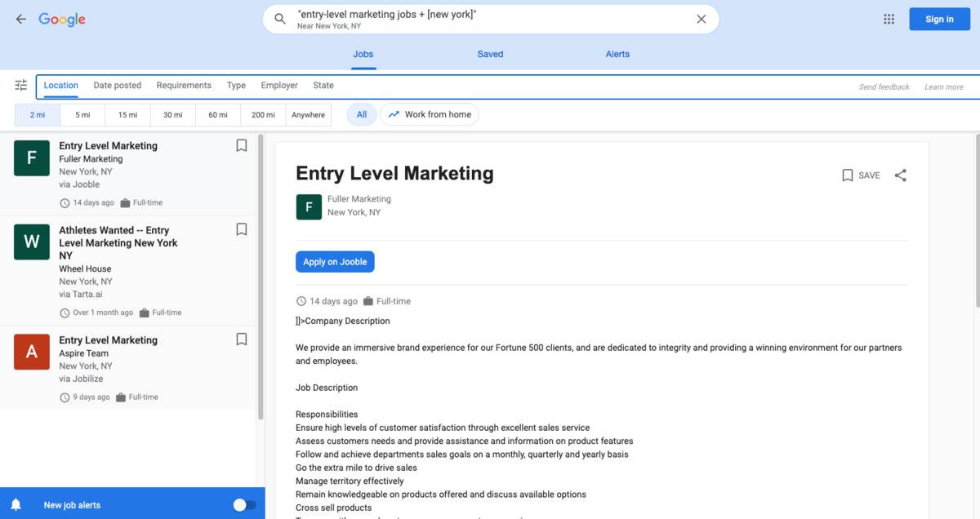
Task: Open Aspire Team A logo in list
Action: click(32, 352)
